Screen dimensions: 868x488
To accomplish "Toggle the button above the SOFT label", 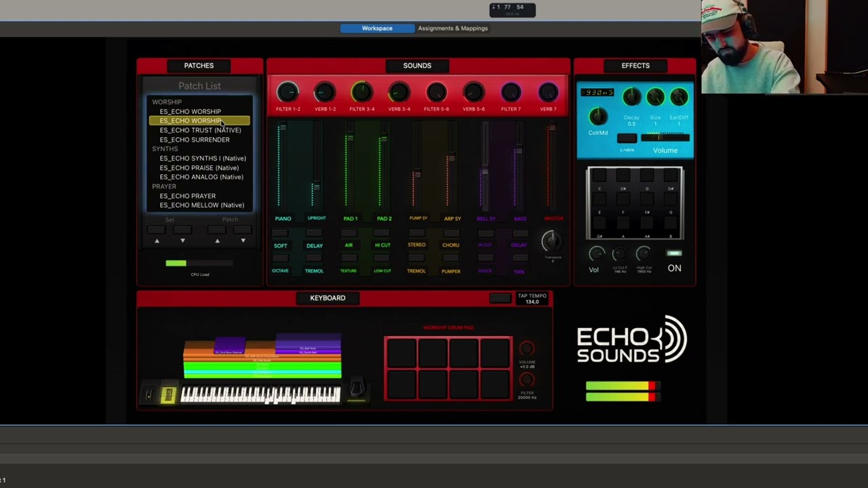I will click(x=280, y=233).
